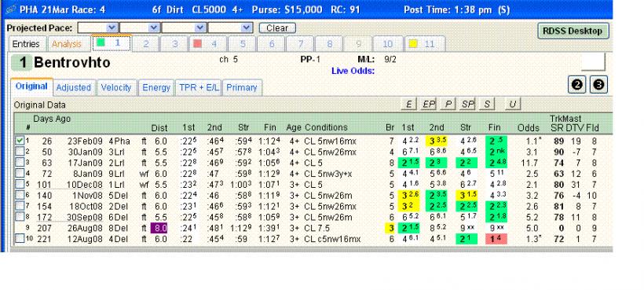Viewport: 644px width, 290px height.
Task: Check pace line 8 (30Sep08 Del)
Action: coord(20,216)
